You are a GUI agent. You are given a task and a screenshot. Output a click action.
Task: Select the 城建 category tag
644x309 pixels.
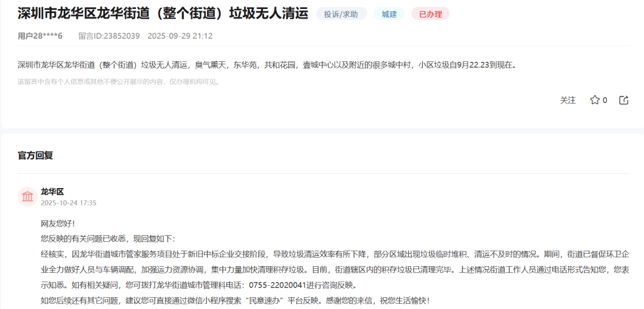click(x=389, y=14)
